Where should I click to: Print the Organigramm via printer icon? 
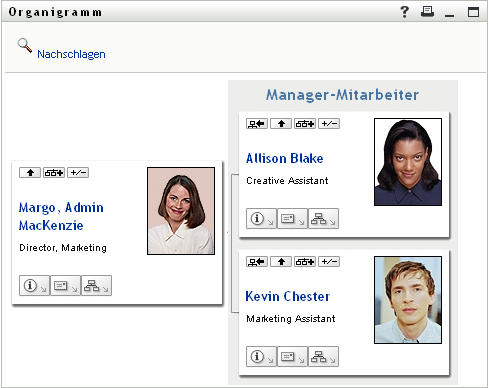427,12
